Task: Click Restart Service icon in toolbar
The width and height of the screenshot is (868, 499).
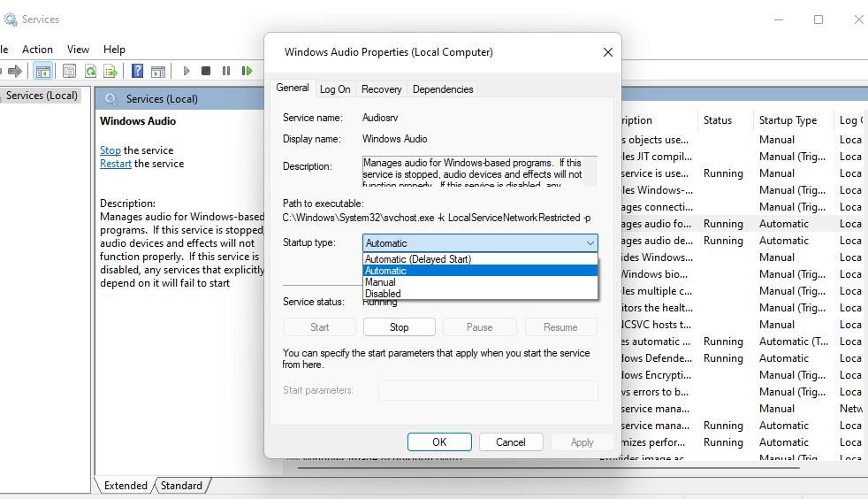Action: click(x=247, y=71)
